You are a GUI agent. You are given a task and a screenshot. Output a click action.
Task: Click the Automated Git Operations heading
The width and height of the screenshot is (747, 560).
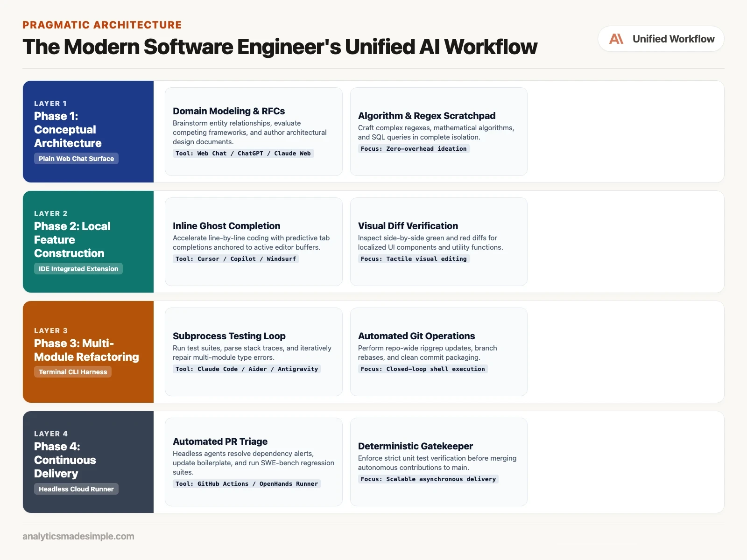click(416, 336)
